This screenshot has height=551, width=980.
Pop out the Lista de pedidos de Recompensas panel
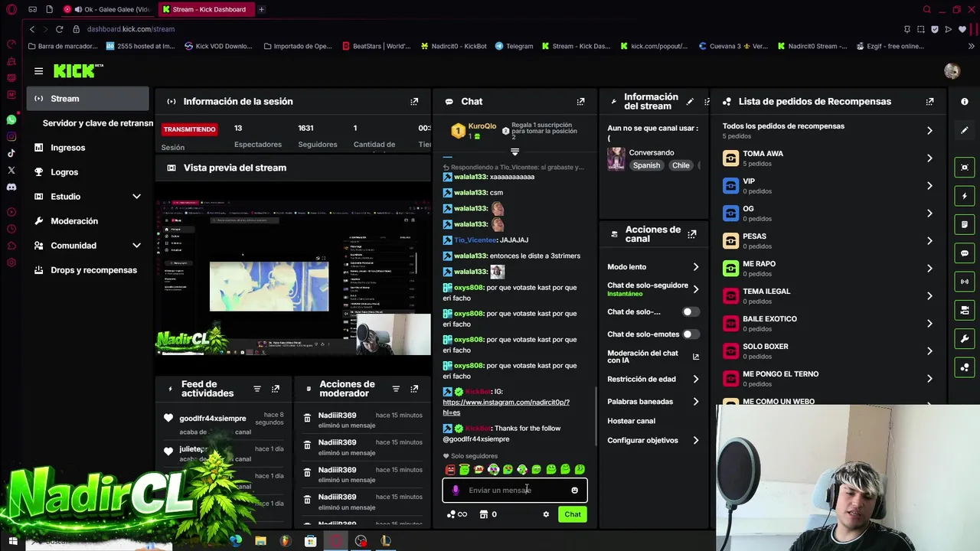[x=929, y=101]
